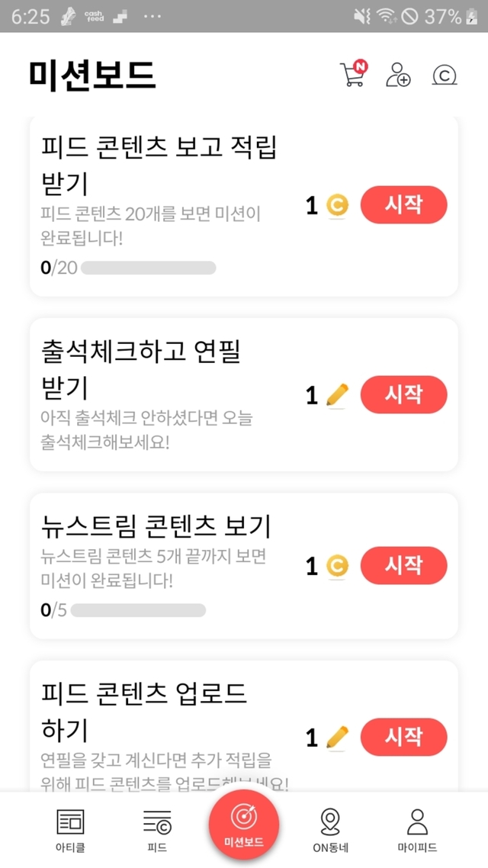Start the 출석체크하고 연필 받기 mission

tap(403, 395)
